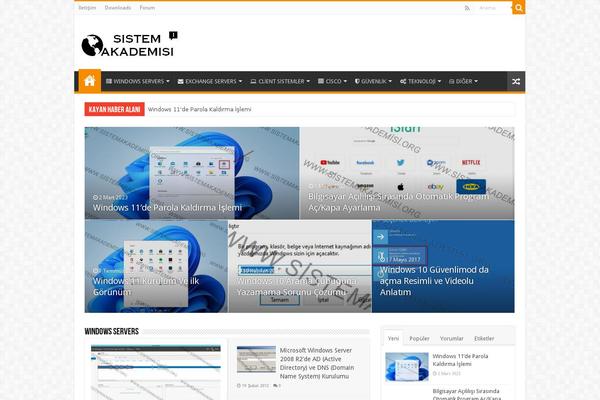Switch to the Etiketler tab
This screenshot has height=400, width=600.
point(484,338)
